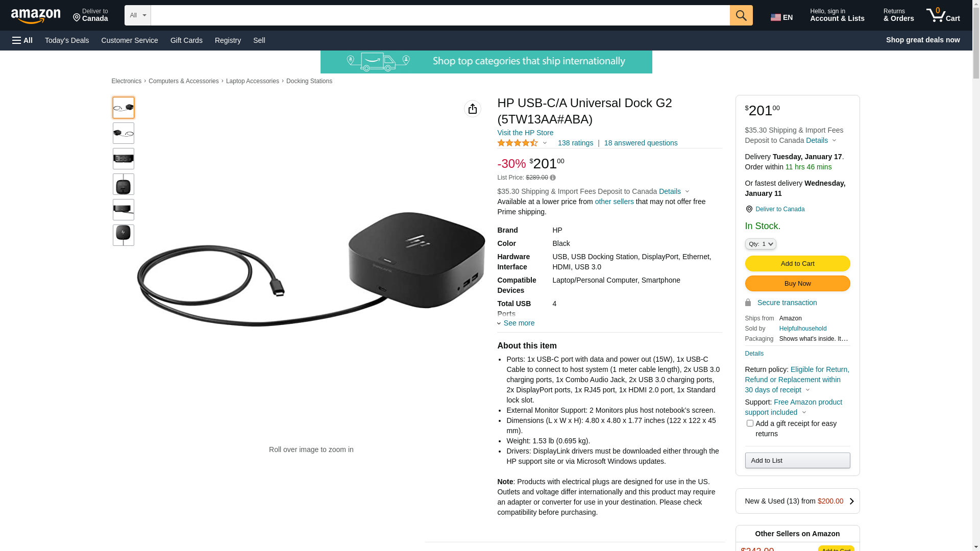The height and width of the screenshot is (551, 980).
Task: Click the search magnifier button
Action: pos(741,15)
